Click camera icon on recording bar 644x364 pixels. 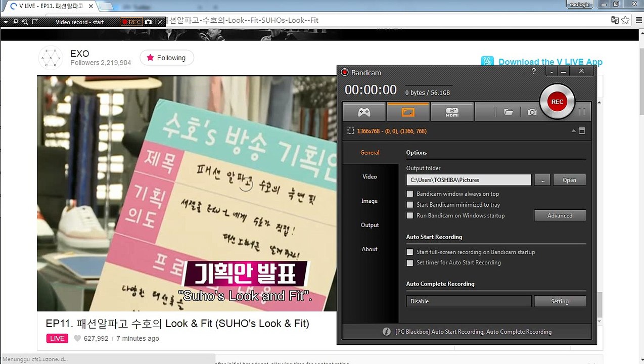click(148, 22)
